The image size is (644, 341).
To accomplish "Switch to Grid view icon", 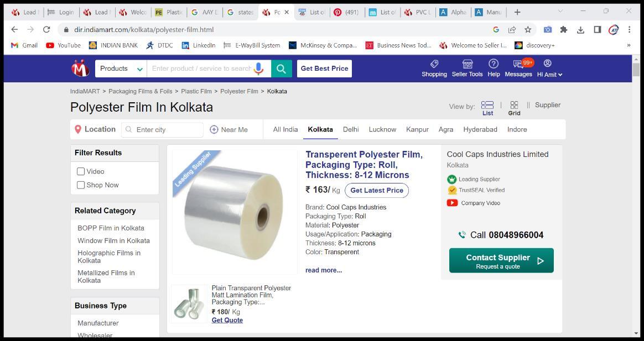I will point(514,105).
